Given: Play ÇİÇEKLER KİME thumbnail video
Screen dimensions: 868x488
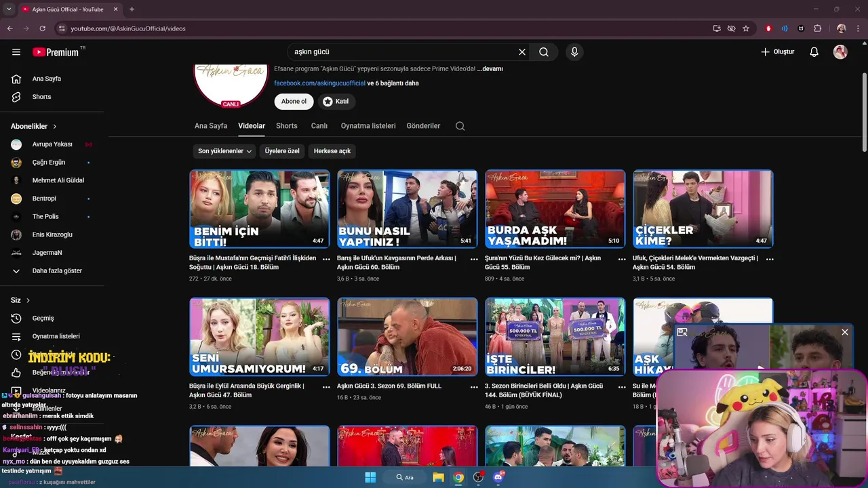Looking at the screenshot, I should tap(703, 209).
